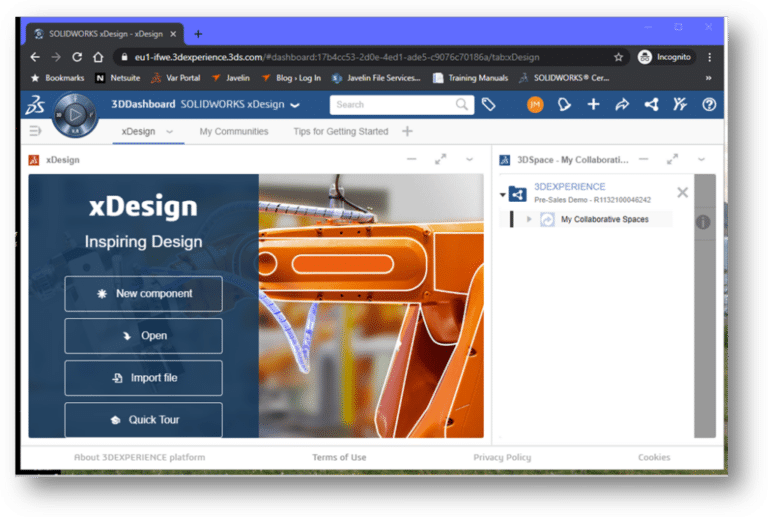Open the user profile avatar
The height and width of the screenshot is (517, 768).
(x=535, y=104)
